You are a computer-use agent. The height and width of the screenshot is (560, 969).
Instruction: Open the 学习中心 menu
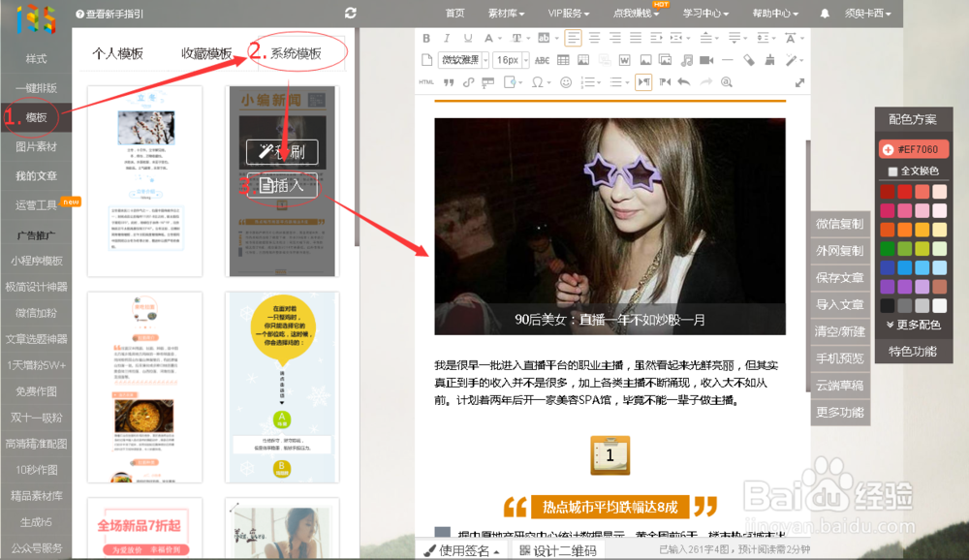705,13
